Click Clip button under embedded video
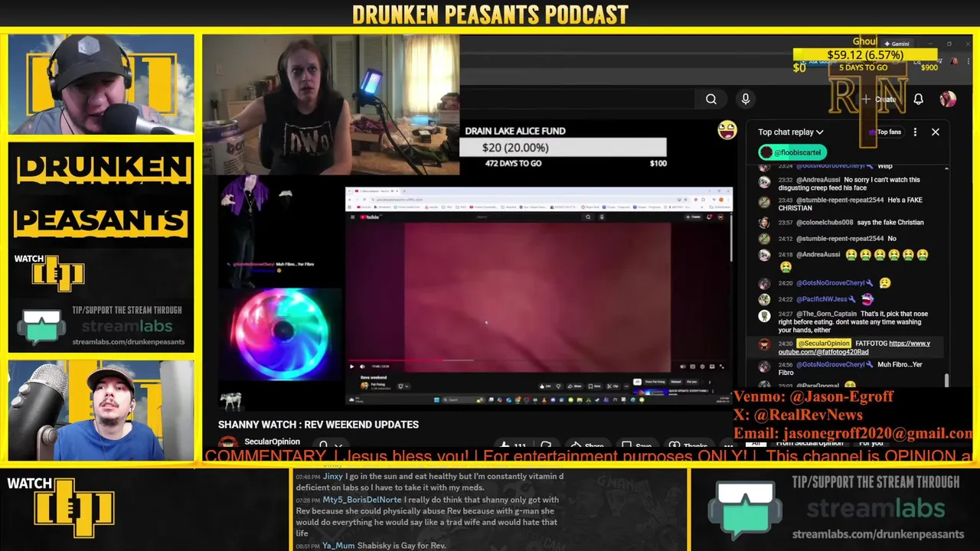 [x=612, y=386]
